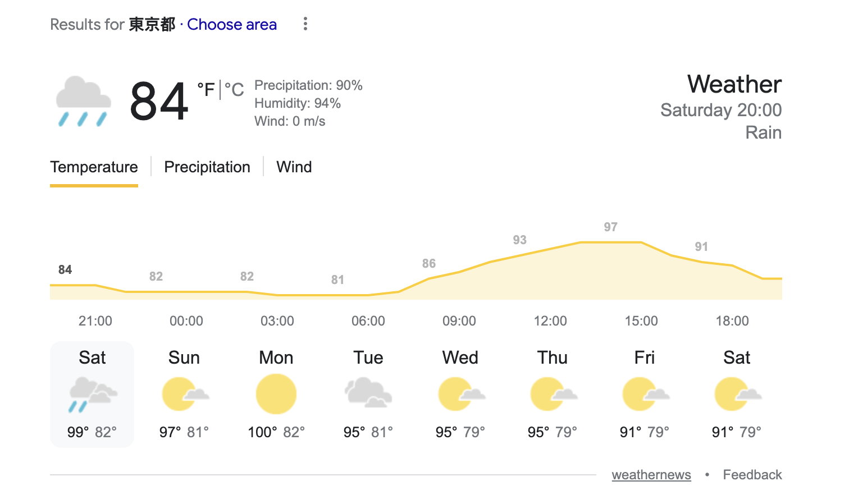Image resolution: width=849 pixels, height=504 pixels.
Task: Select Thursday's partly cloudy icon
Action: (553, 395)
